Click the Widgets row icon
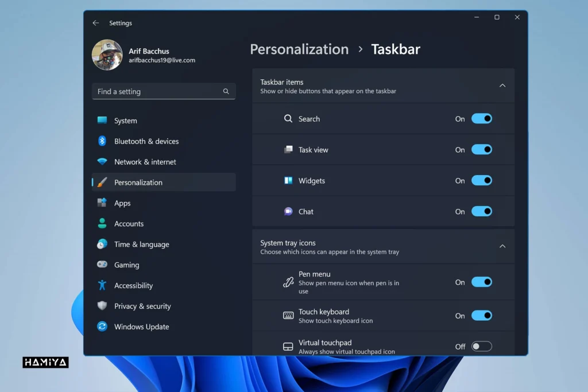Image resolution: width=588 pixels, height=392 pixels. 288,181
